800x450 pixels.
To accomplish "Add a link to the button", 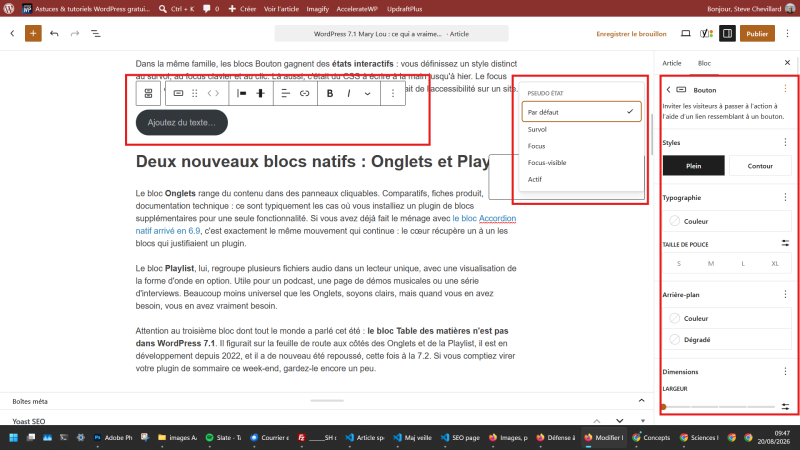I will 305,93.
